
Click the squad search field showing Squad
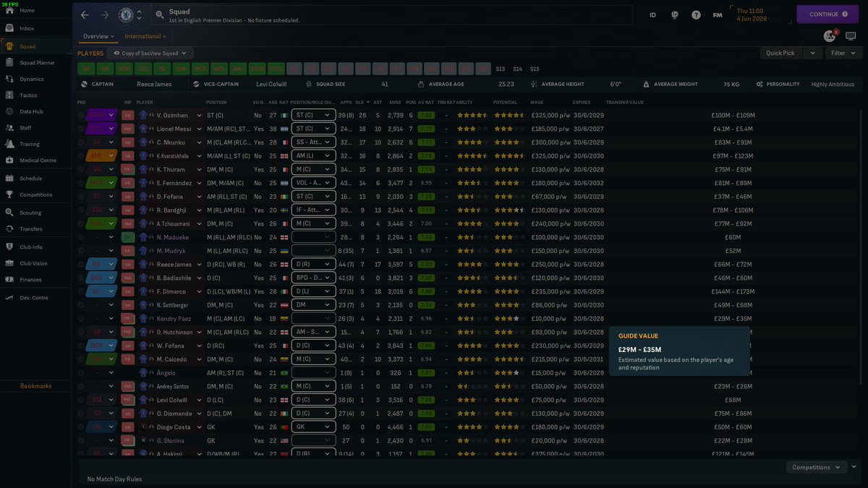coord(391,15)
